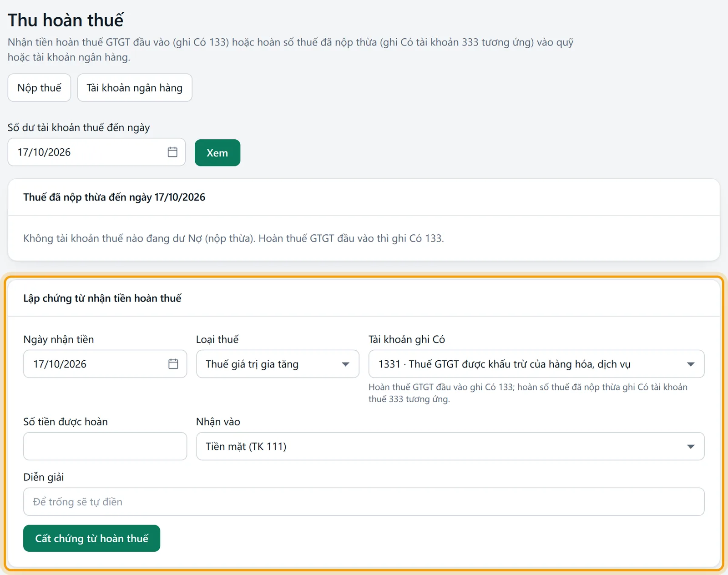Click the green Xem button
Viewport: 728px width, 575px height.
coord(217,153)
